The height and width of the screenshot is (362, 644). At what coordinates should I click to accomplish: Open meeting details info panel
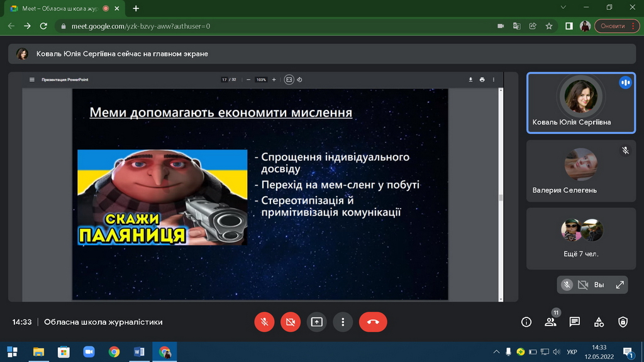[526, 322]
